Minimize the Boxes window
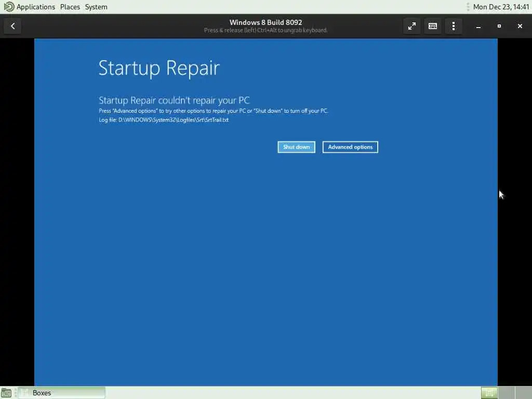Screen dimensions: 532x399 pyautogui.click(x=478, y=26)
